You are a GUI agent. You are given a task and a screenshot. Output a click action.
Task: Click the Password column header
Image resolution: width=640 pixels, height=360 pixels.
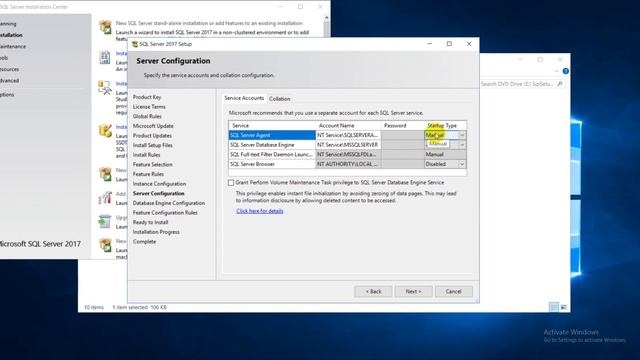click(402, 126)
